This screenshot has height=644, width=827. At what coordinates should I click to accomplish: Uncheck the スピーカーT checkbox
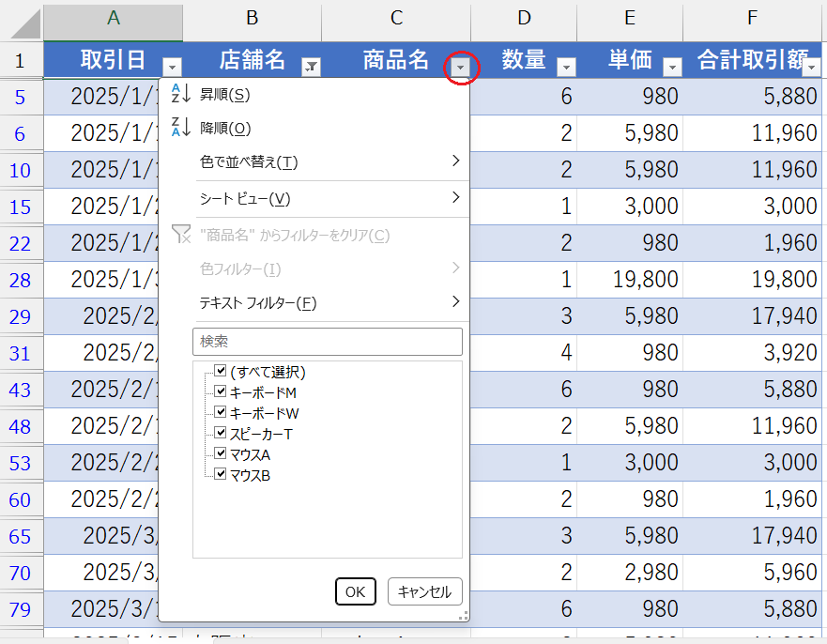[221, 434]
